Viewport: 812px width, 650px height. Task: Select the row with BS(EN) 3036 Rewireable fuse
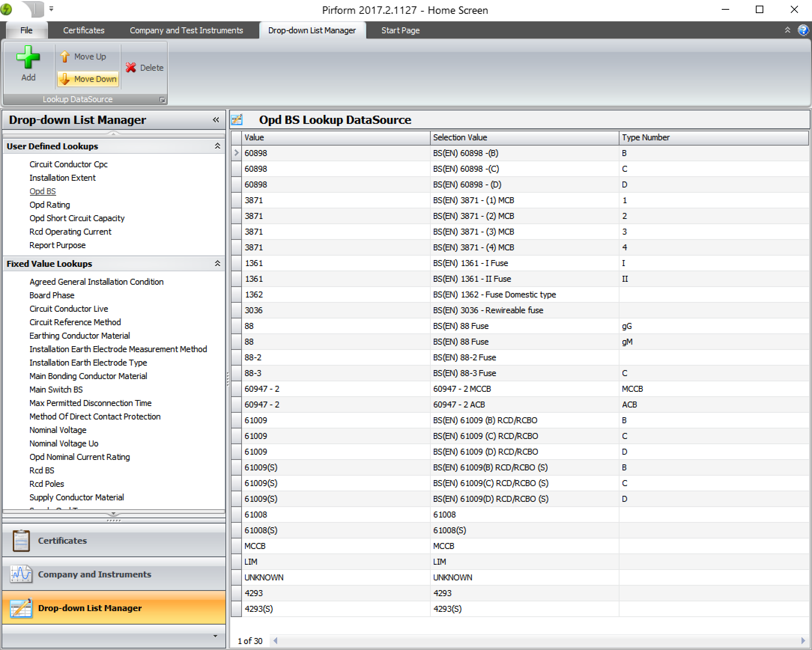[x=487, y=310]
